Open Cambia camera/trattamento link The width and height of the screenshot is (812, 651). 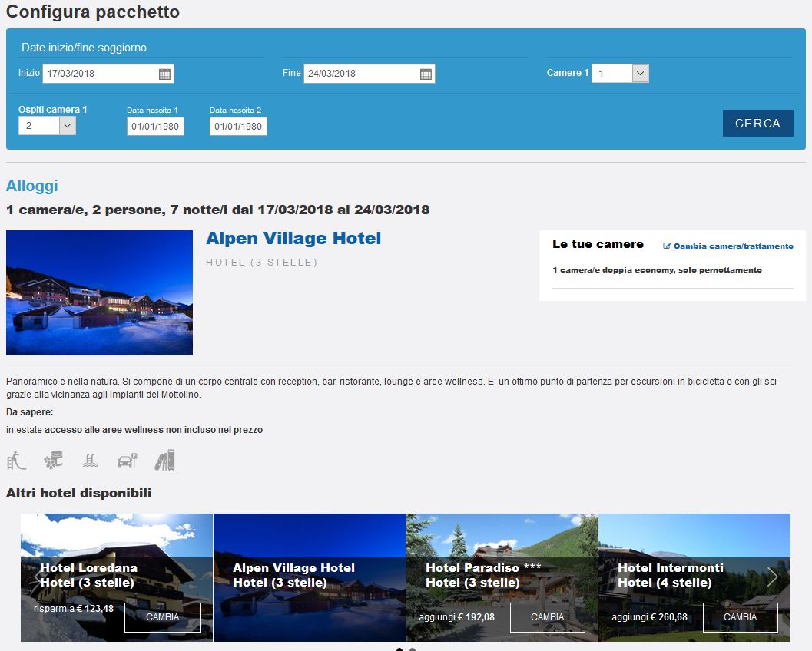coord(728,246)
